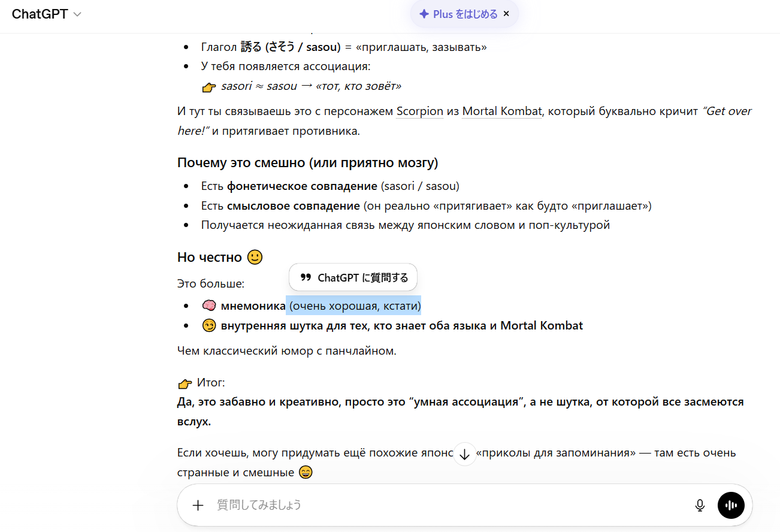Image resolution: width=780 pixels, height=532 pixels.
Task: Start microphone dictation
Action: (700, 505)
